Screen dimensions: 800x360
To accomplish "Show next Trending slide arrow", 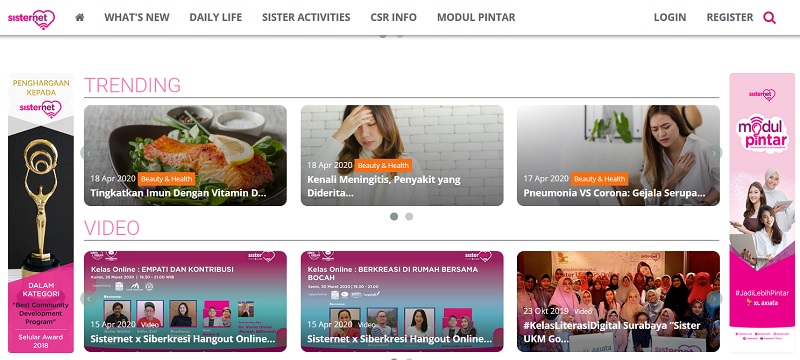I will click(714, 153).
